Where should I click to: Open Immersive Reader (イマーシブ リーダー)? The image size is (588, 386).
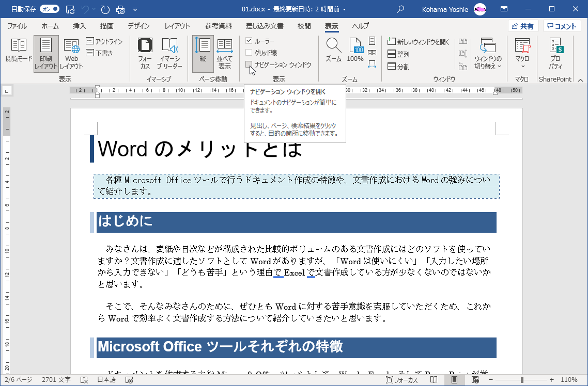pyautogui.click(x=169, y=54)
